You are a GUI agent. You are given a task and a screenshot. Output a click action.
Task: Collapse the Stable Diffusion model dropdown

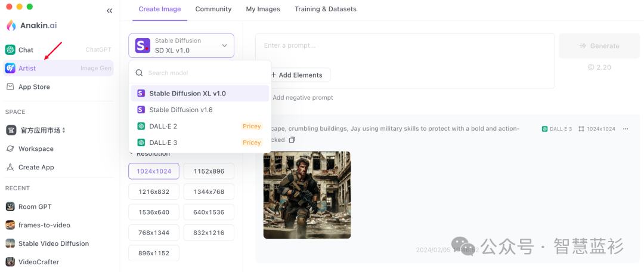[224, 45]
